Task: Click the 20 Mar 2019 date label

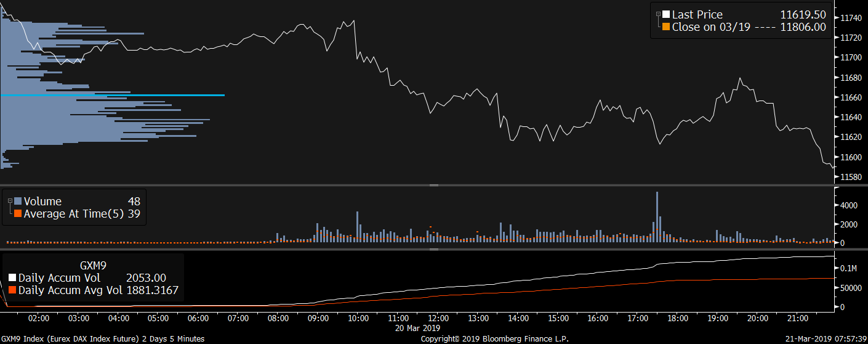Action: click(418, 329)
